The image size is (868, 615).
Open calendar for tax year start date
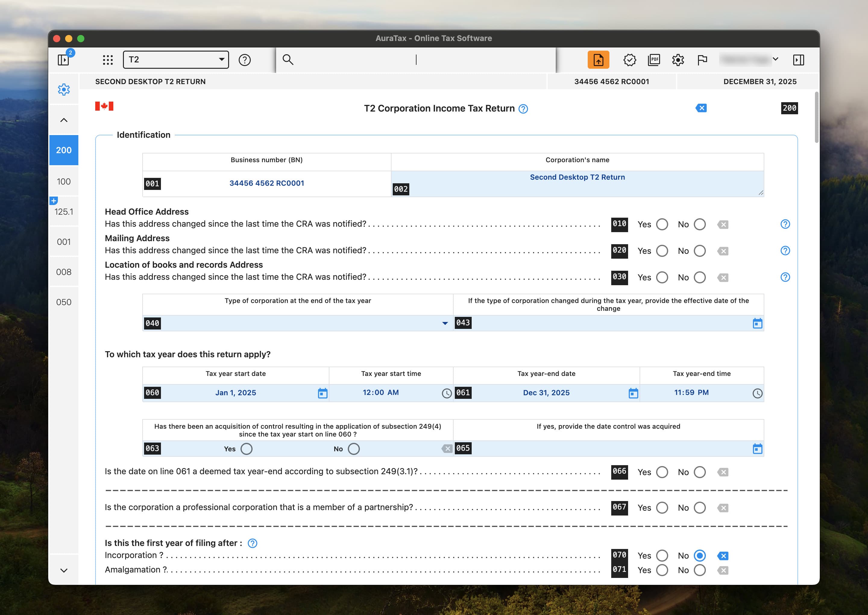322,393
